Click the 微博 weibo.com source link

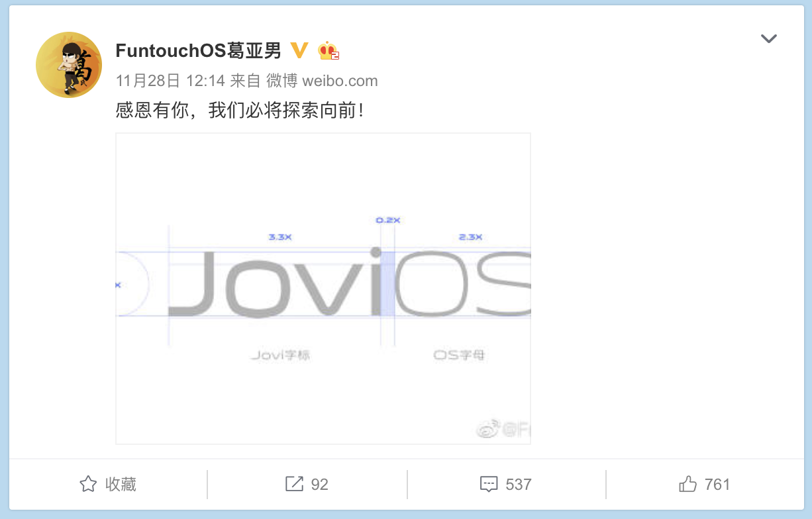tap(322, 81)
